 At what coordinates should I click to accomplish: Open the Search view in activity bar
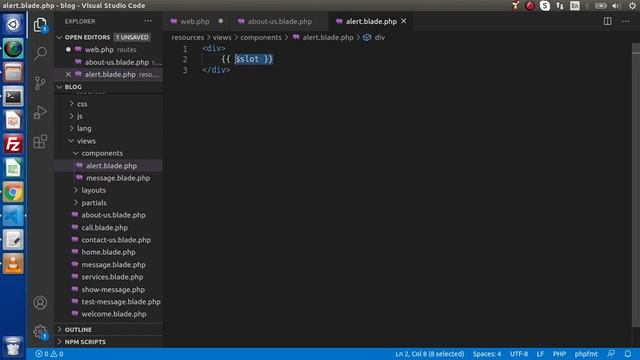(x=40, y=53)
